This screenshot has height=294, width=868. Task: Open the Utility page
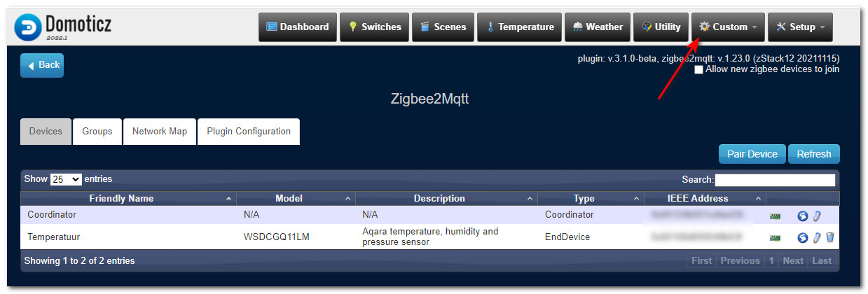661,27
